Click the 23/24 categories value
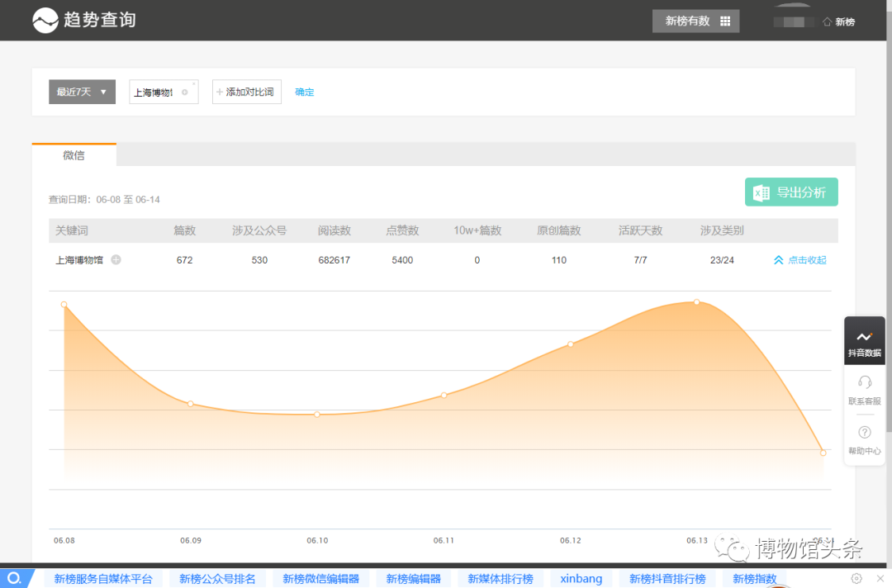The height and width of the screenshot is (588, 892). pos(722,260)
